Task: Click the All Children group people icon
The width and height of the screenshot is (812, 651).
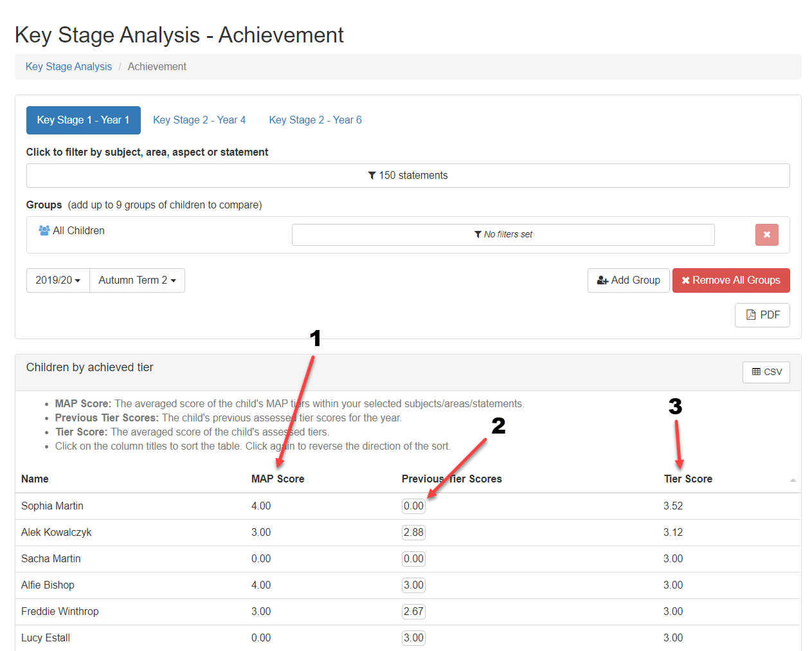Action: 44,230
